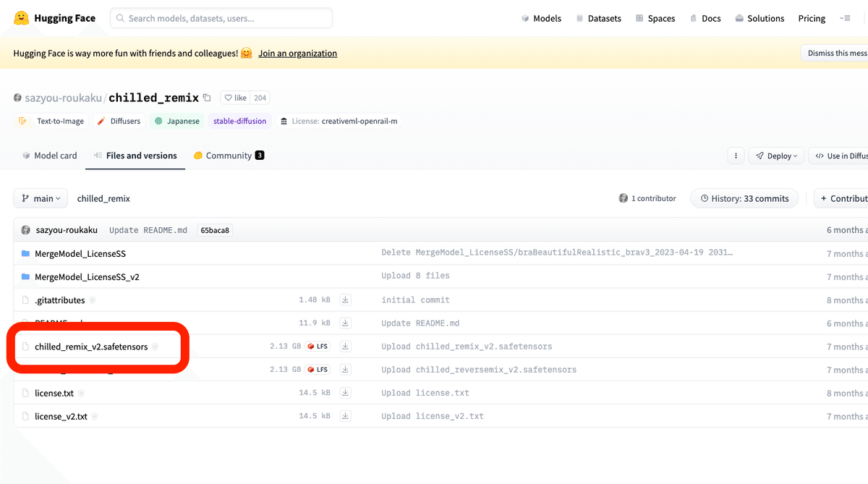
Task: Open the Community tab
Action: pyautogui.click(x=229, y=156)
